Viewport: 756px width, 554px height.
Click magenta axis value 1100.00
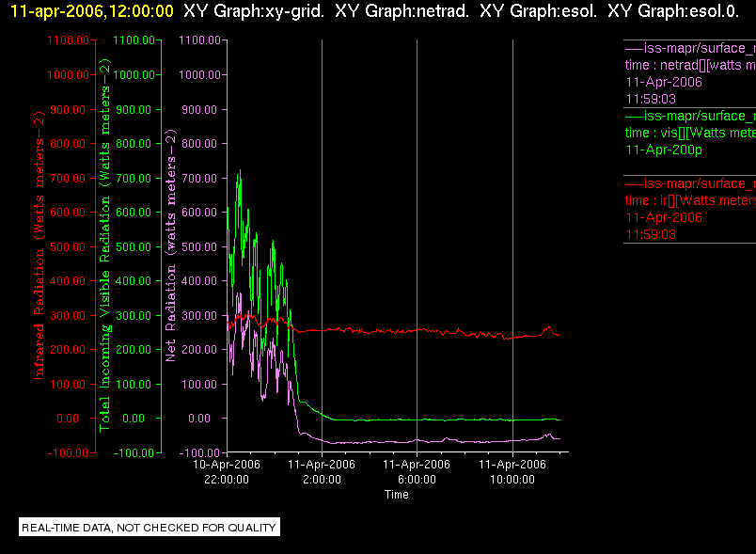point(199,40)
